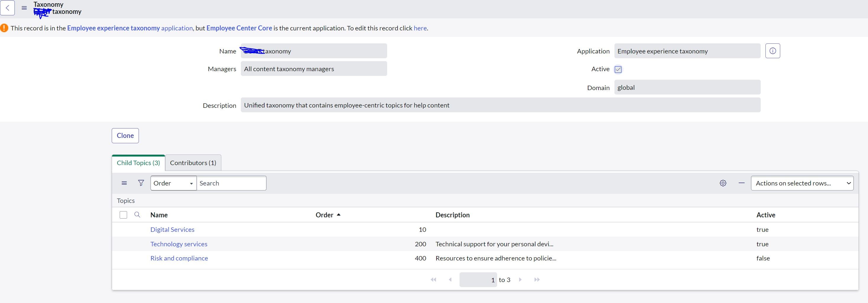
Task: Open the topics list menu icon
Action: [124, 183]
